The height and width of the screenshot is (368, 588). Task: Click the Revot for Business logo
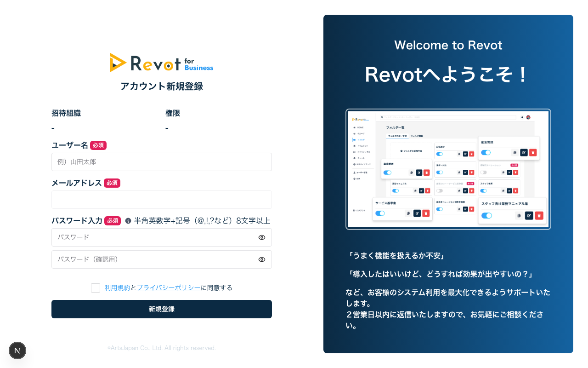pos(162,63)
